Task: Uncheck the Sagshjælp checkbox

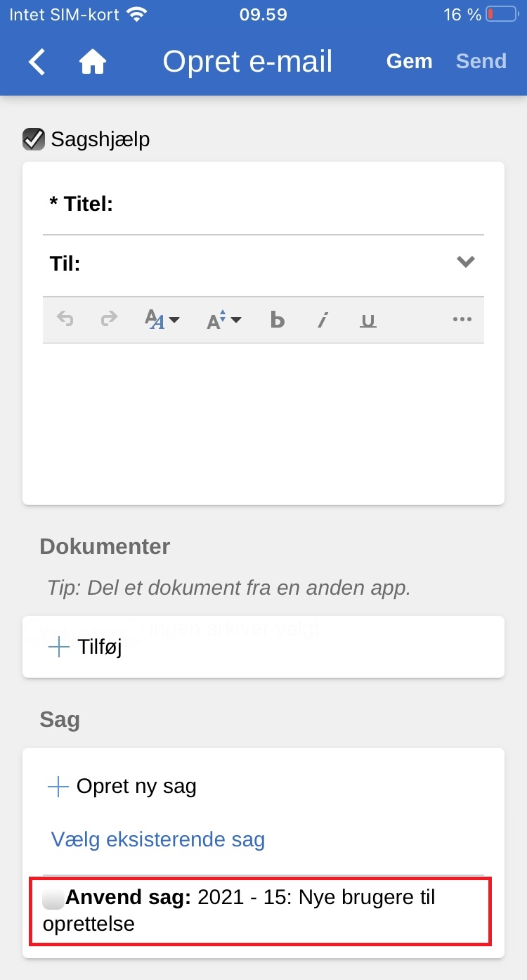Action: tap(34, 139)
